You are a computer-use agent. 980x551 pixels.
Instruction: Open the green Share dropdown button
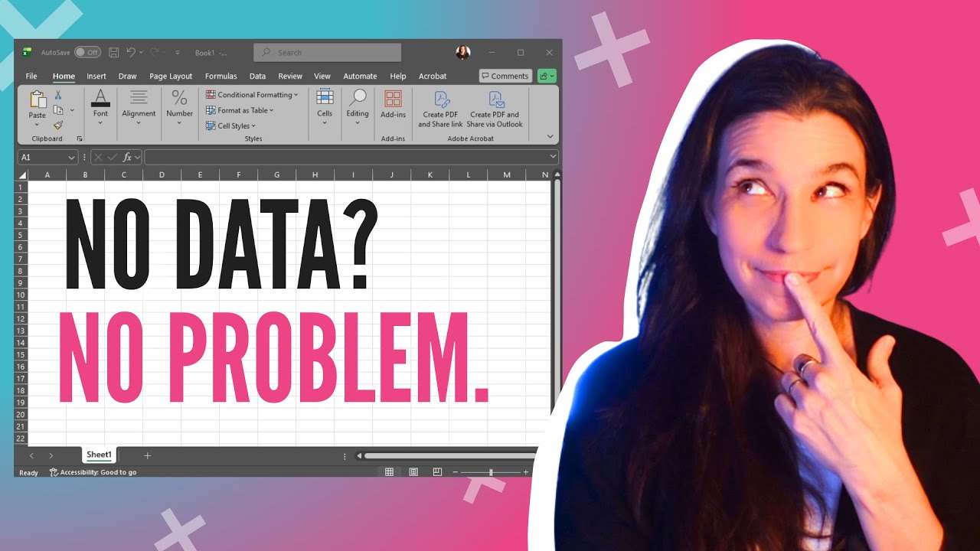point(547,76)
